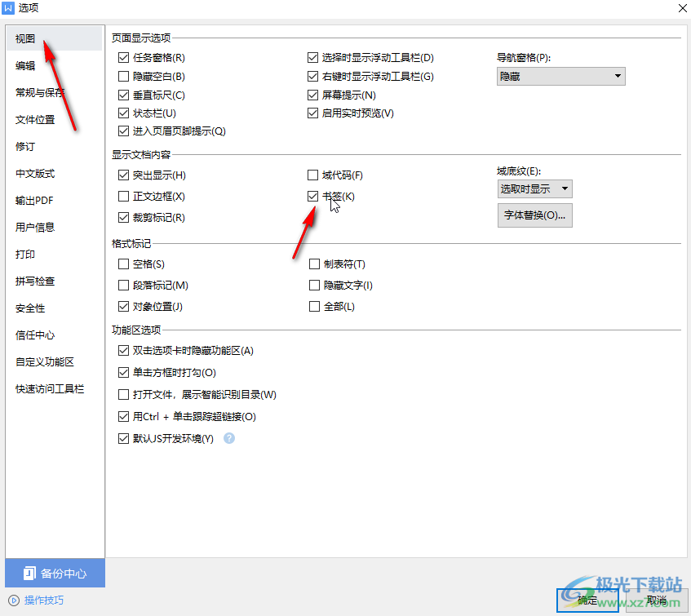Toggle 双击选项卡时隐藏功能区(A) checkbox

tap(123, 351)
